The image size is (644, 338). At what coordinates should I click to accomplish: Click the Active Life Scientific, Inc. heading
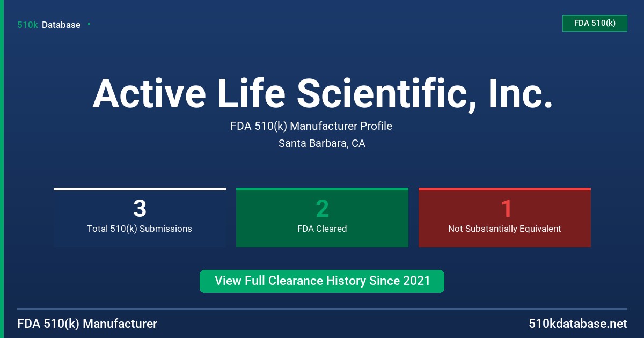322,94
